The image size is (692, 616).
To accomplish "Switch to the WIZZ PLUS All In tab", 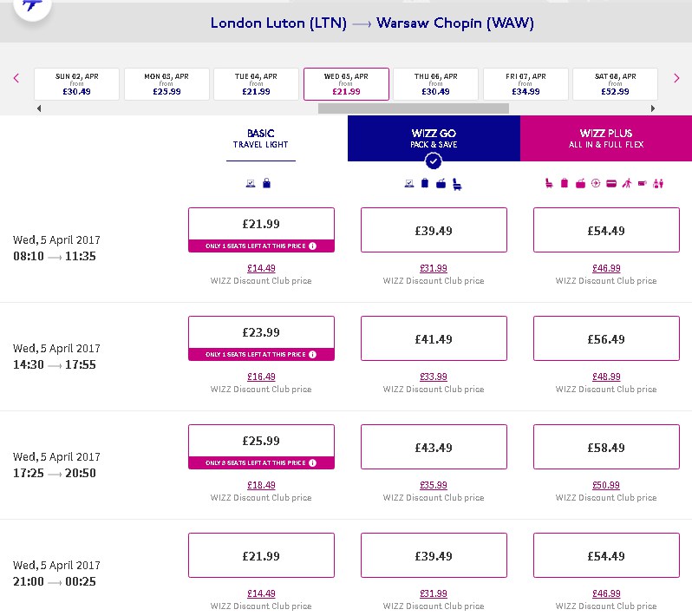I will [606, 138].
